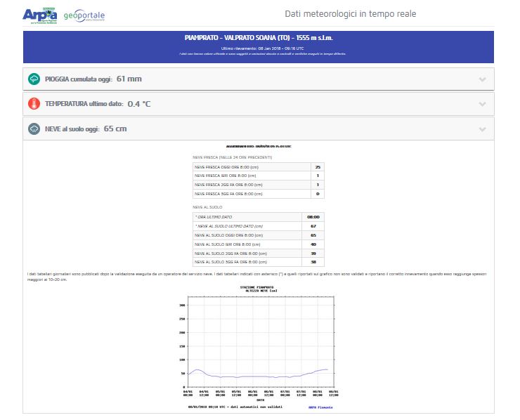Click the 'NEVE AL SUOLO' table caption
Viewport: 520px width, 420px height.
tap(207, 207)
